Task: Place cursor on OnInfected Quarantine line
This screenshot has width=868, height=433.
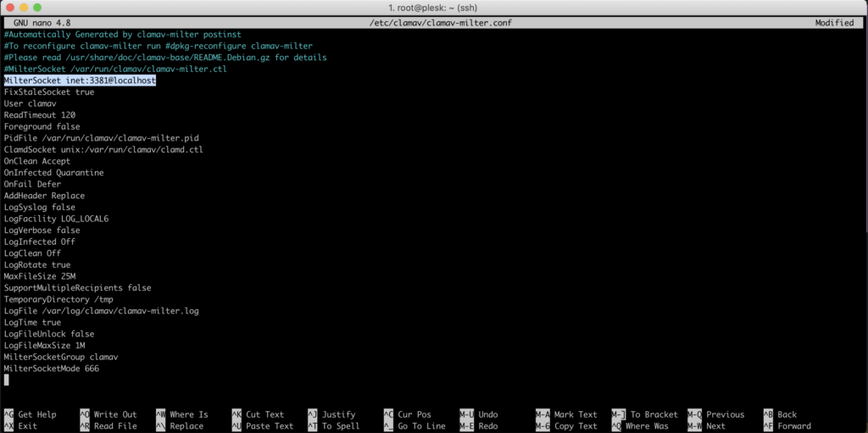Action: pyautogui.click(x=53, y=173)
